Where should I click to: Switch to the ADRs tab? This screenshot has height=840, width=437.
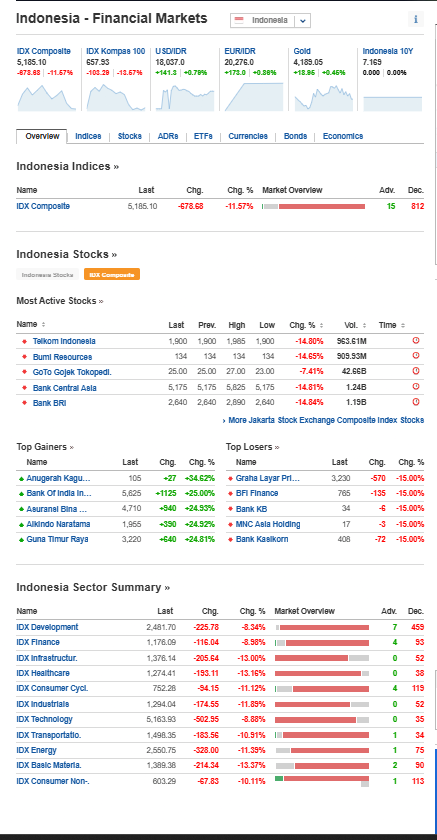[168, 136]
